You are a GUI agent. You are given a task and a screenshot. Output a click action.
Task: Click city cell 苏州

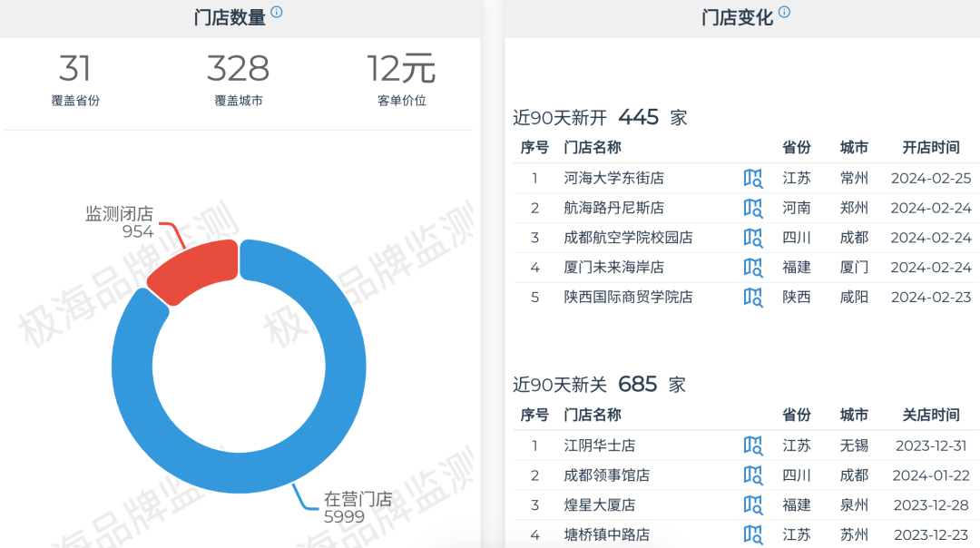854,535
